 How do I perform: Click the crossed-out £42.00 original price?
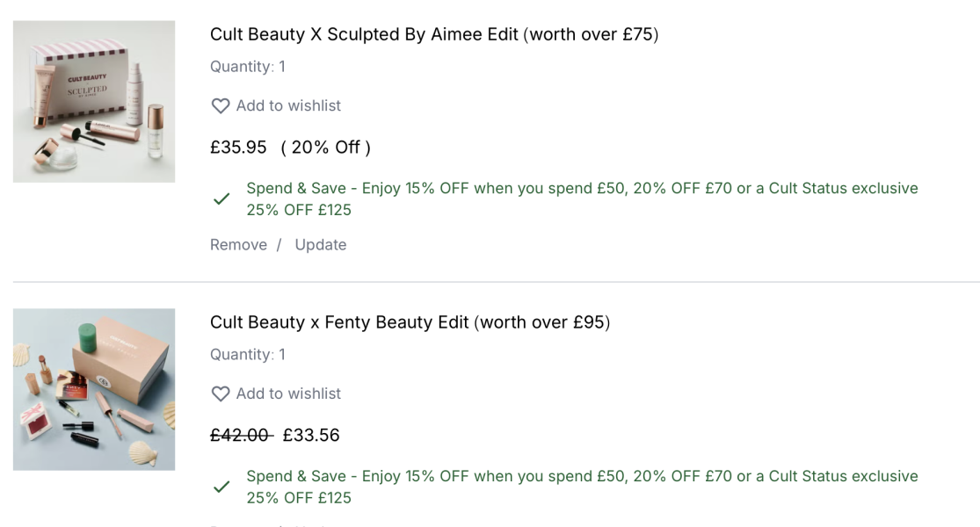coord(239,435)
